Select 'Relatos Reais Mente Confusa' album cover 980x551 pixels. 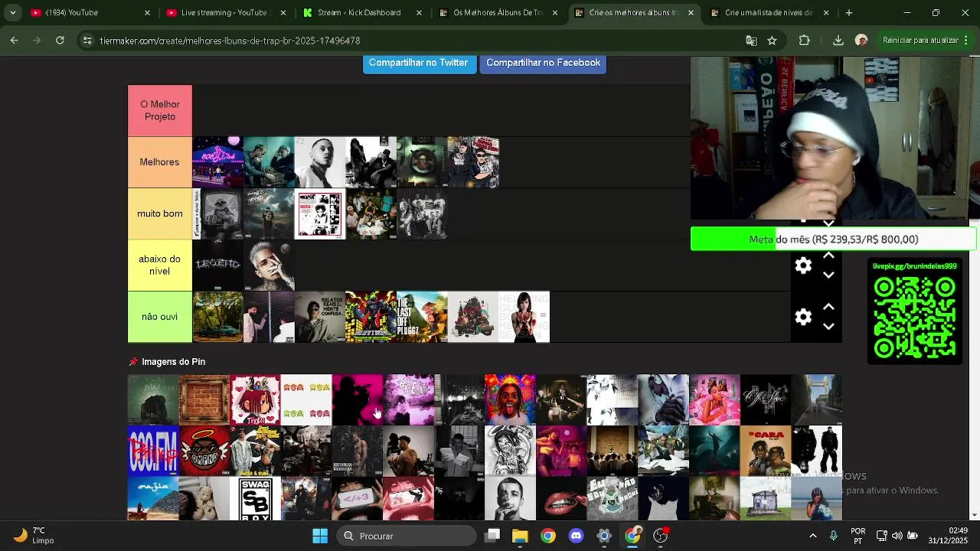click(x=320, y=317)
